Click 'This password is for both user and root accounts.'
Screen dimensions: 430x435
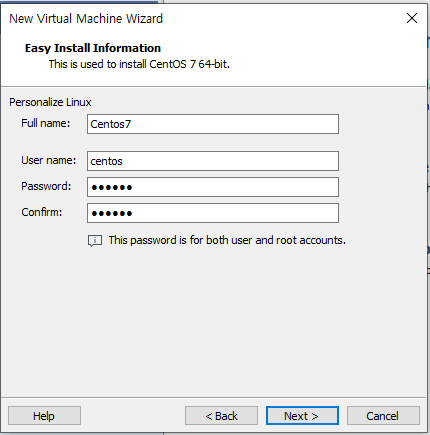(x=227, y=240)
